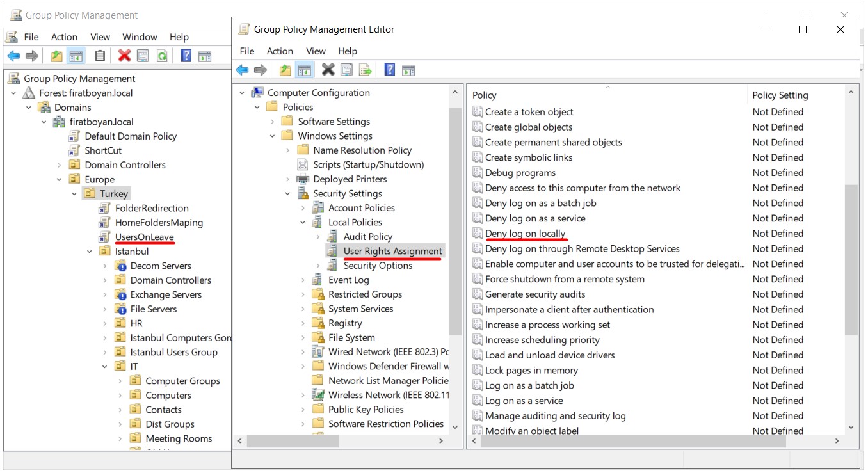Click Up one level icon in the Editor toolbar
Image resolution: width=868 pixels, height=473 pixels.
point(285,70)
